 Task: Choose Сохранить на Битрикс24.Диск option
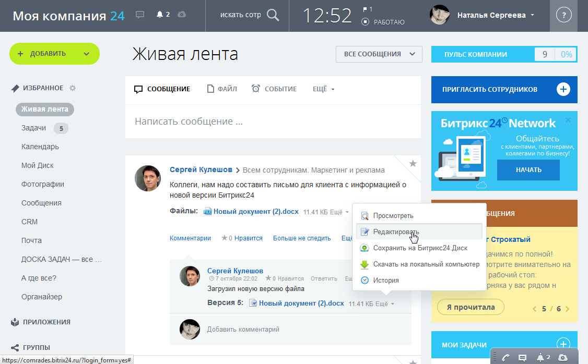click(419, 248)
